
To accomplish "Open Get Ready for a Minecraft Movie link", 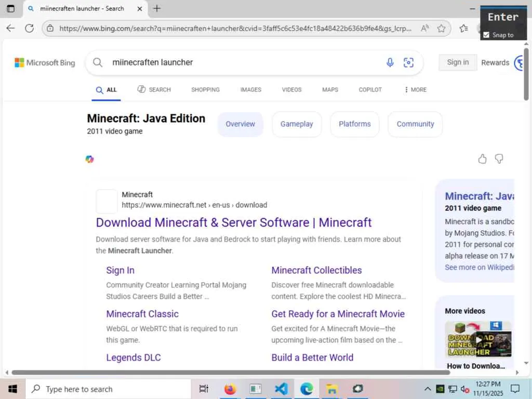I will tap(338, 314).
